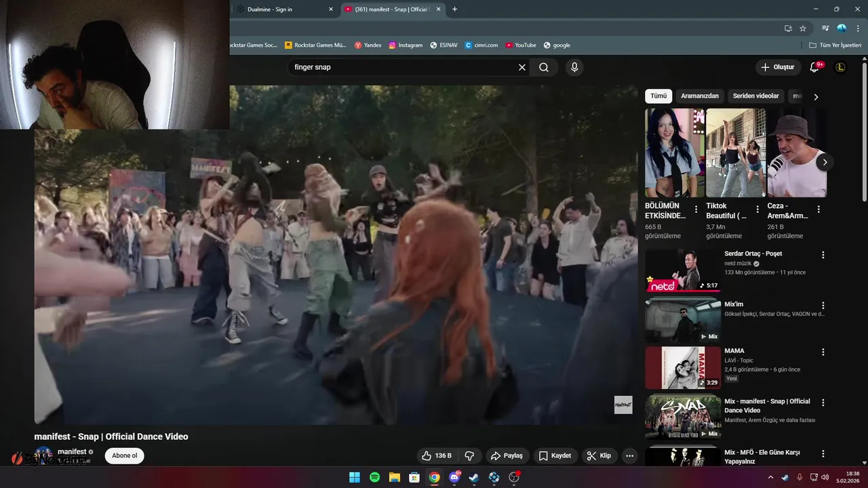Screen dimensions: 868x488
Task: Open options for BÖLÜMÜN ETKİSİNDE short
Action: 696,209
